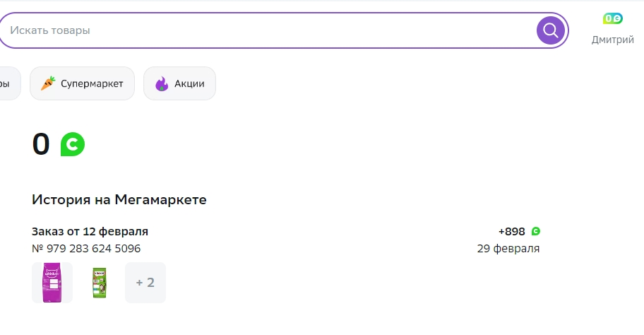The width and height of the screenshot is (644, 335).
Task: Open the order Заказ от 12 февраля
Action: pos(90,231)
